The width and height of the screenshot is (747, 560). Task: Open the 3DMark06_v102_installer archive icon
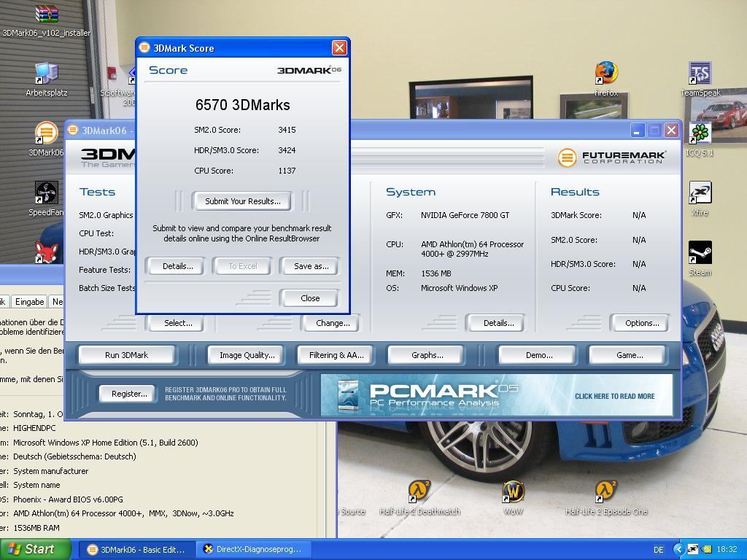46,15
